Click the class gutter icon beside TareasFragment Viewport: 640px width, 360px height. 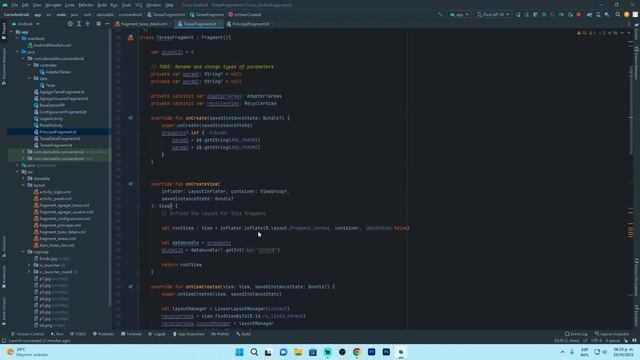[x=131, y=38]
